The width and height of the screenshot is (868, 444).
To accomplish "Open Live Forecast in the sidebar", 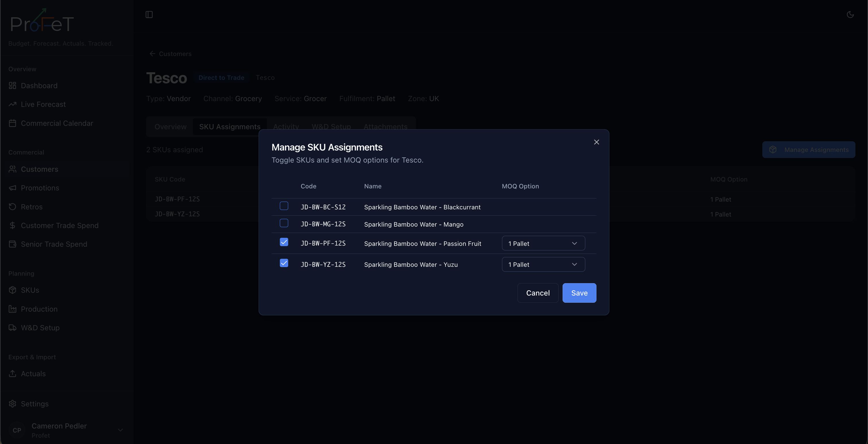I will [67, 104].
